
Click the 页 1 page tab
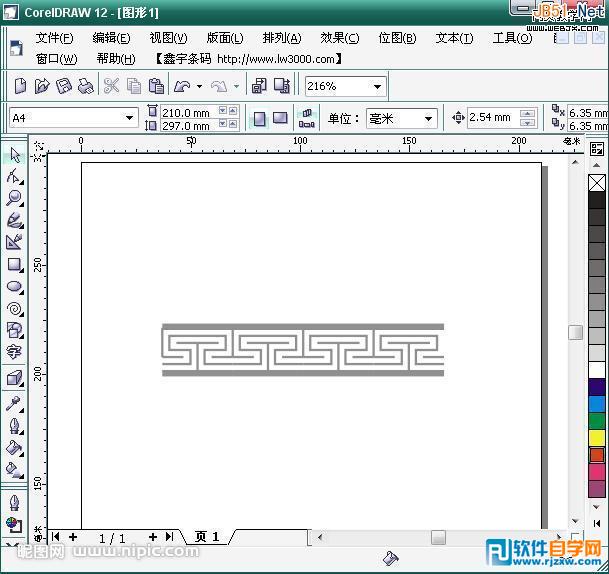207,537
